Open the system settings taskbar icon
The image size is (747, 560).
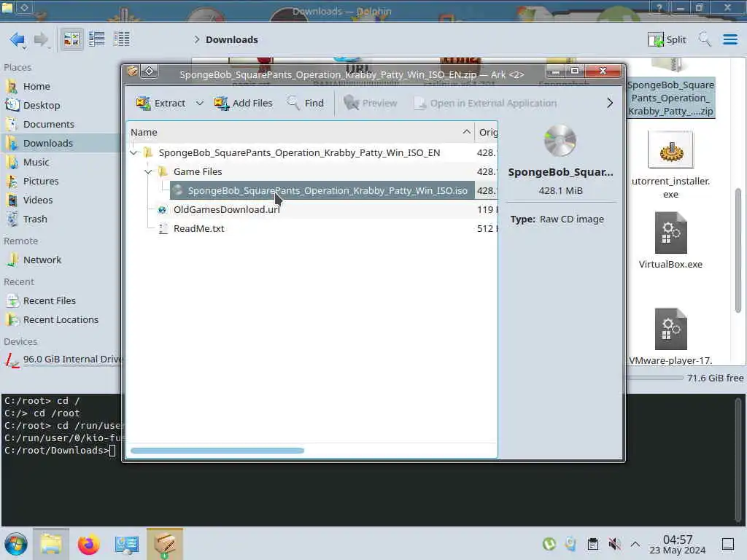[x=127, y=544]
